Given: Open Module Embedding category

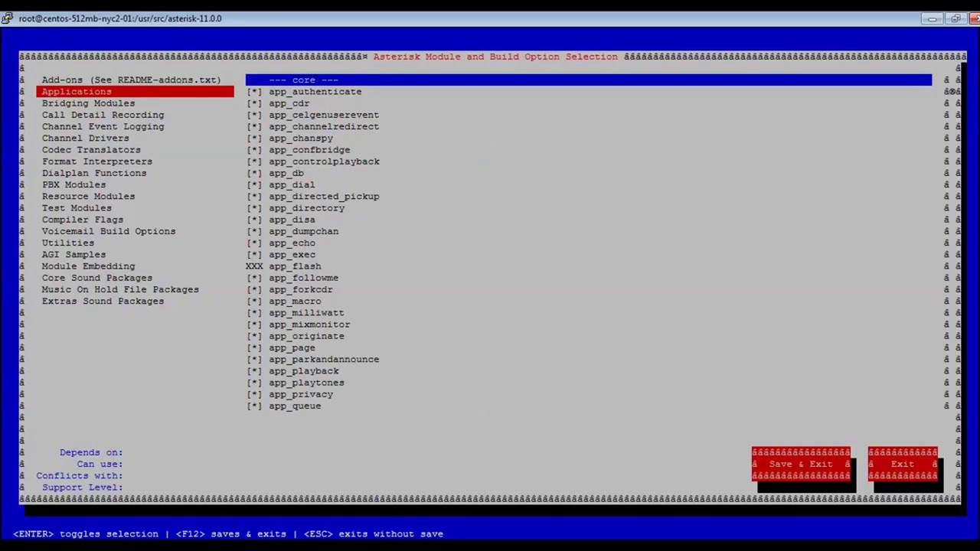Looking at the screenshot, I should coord(88,266).
